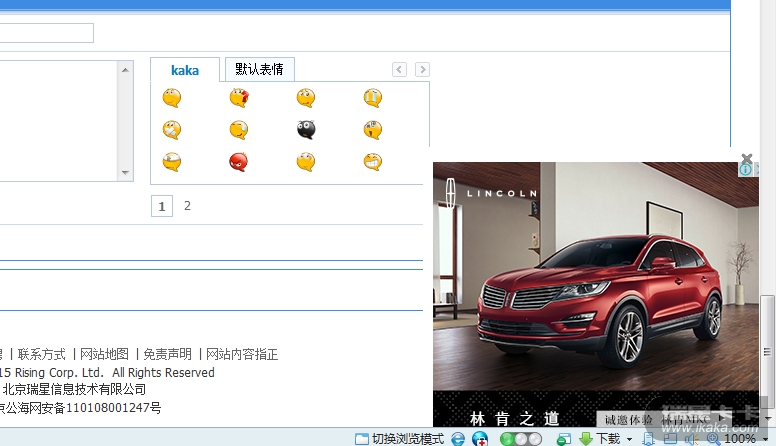The image size is (776, 446).
Task: Click the magnifier zoom icon
Action: [713, 439]
